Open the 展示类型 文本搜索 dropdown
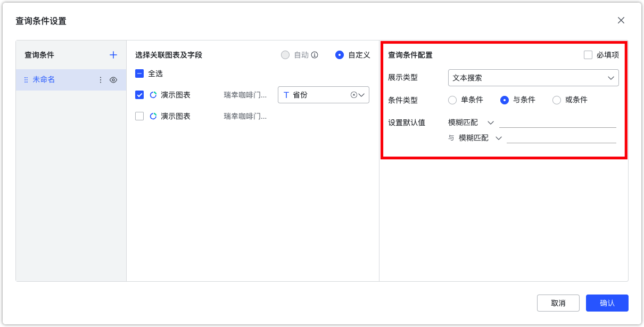 (533, 78)
